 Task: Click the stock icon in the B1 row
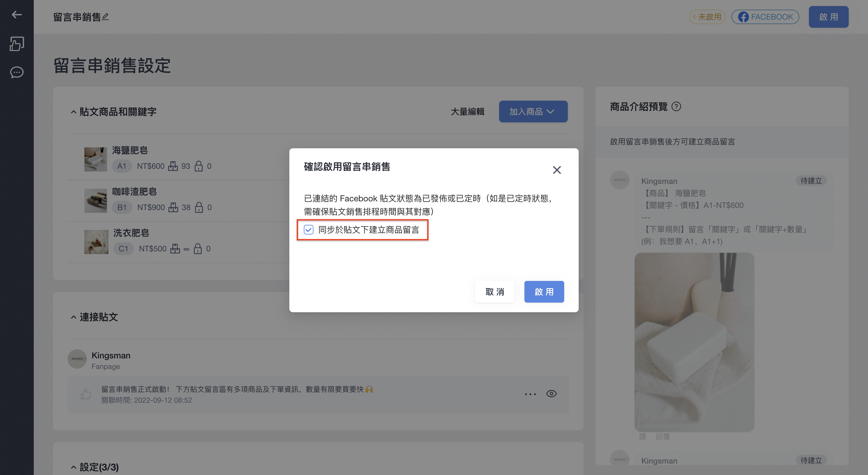(173, 207)
